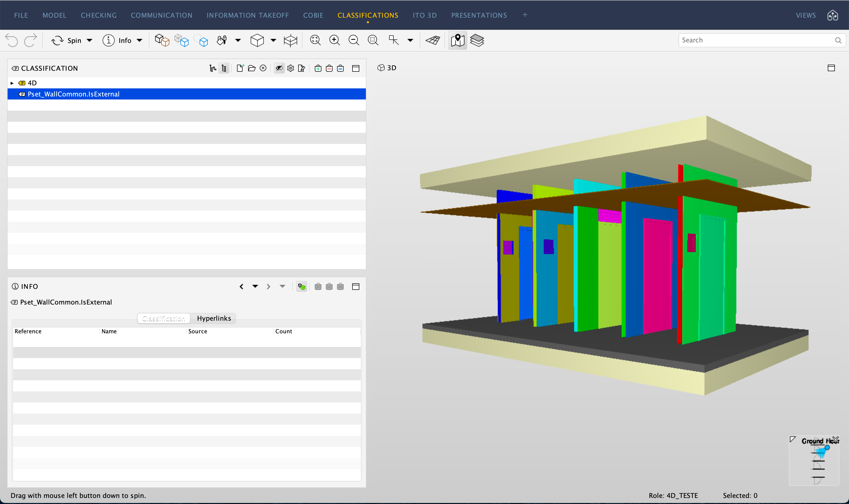Select Pset_WallCommon.IsExternal in classification list
The height and width of the screenshot is (504, 849).
pos(186,94)
